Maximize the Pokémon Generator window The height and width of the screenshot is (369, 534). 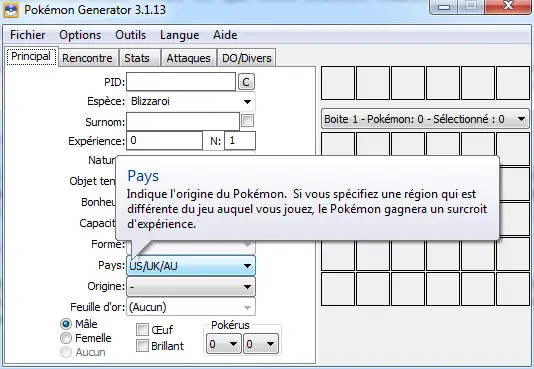[x=471, y=6]
